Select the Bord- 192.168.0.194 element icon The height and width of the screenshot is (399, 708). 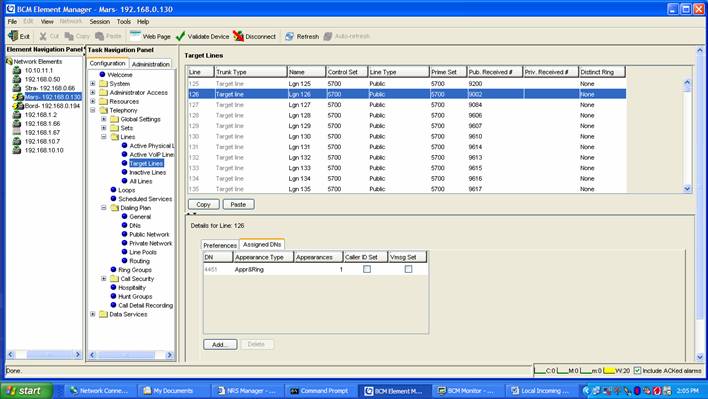pyautogui.click(x=18, y=106)
